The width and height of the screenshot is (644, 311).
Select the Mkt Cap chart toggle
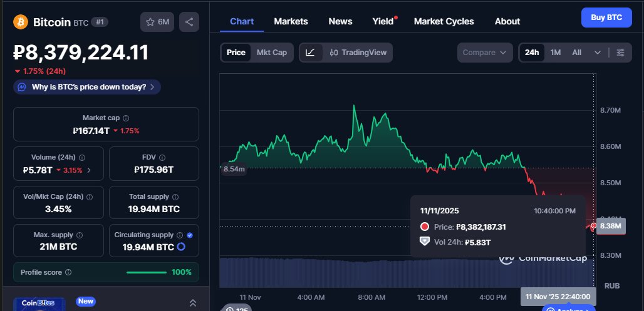click(272, 53)
